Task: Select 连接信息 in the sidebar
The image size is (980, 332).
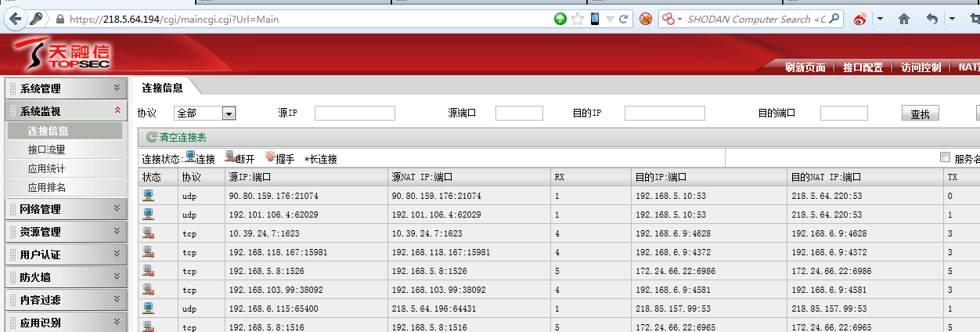Action: tap(65, 131)
